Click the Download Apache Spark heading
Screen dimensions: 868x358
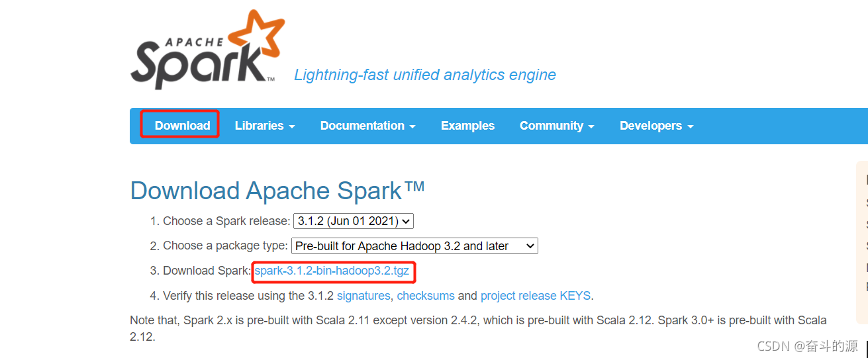click(x=277, y=191)
